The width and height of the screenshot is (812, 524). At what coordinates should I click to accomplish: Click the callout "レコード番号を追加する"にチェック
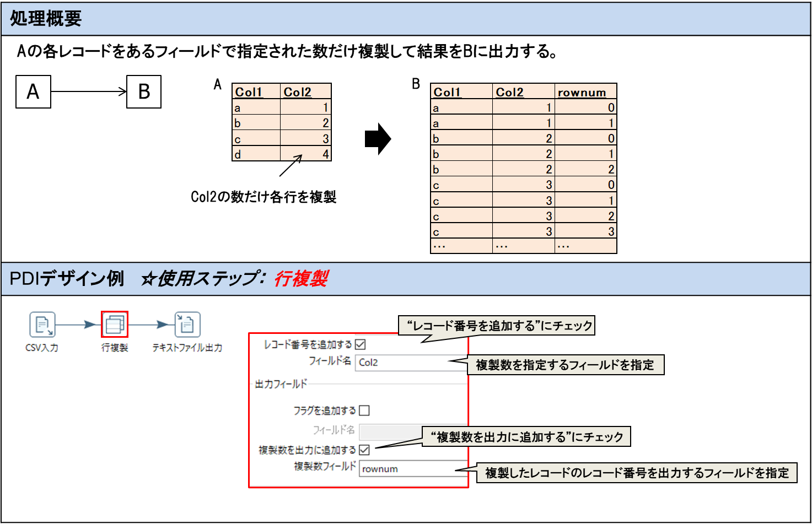[x=497, y=326]
